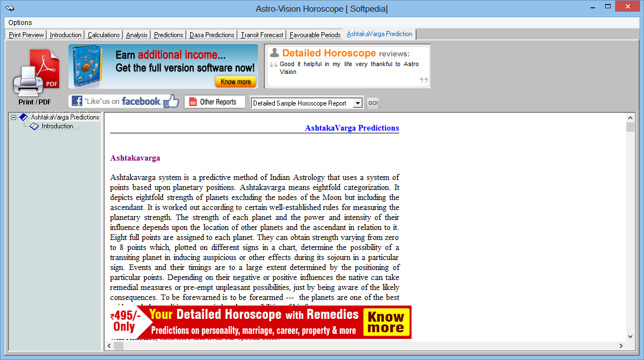Open the Options menu

click(x=19, y=23)
